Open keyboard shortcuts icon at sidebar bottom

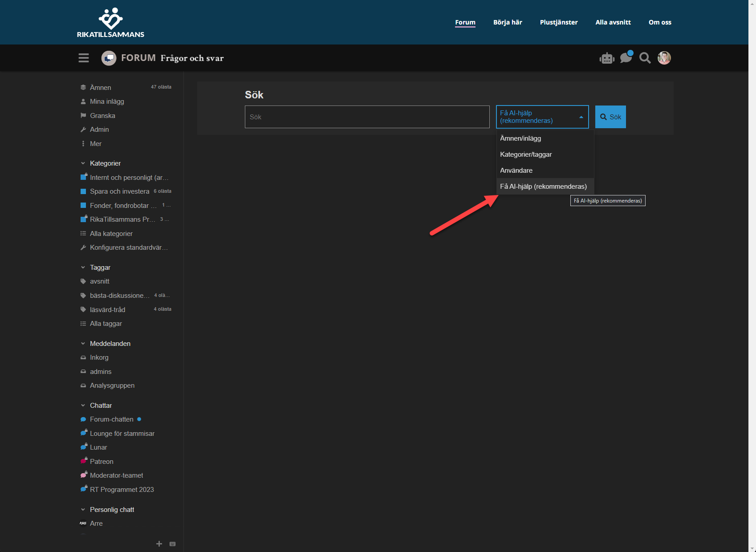tap(173, 544)
